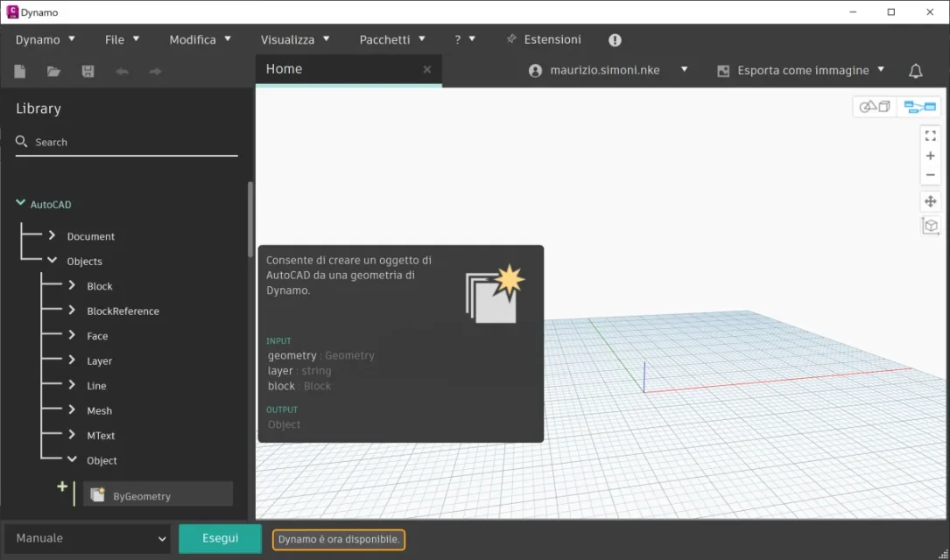950x560 pixels.
Task: Click the pan tool icon
Action: tap(931, 201)
